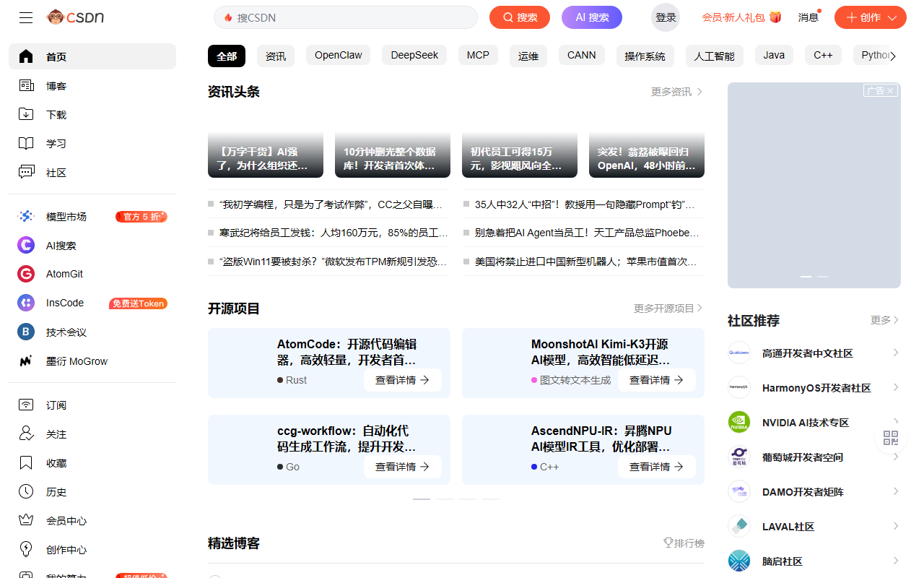Screen dimensions: 924x578
Task: Click the 收藏 bookmark icon
Action: click(26, 463)
